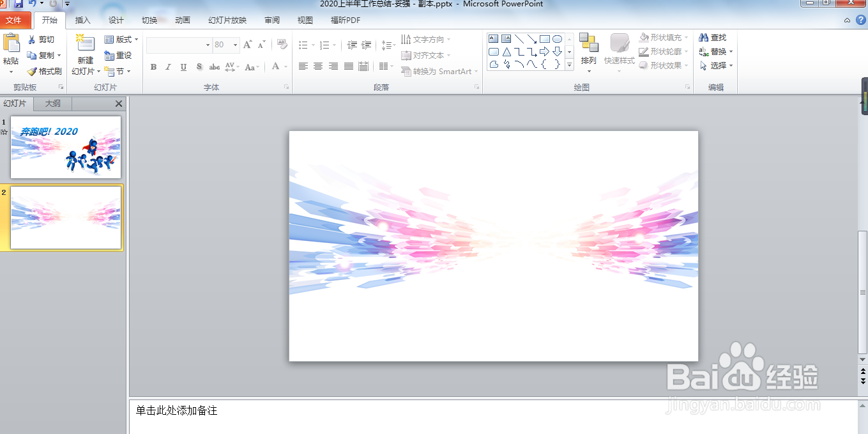Select the oval shape

pyautogui.click(x=557, y=39)
